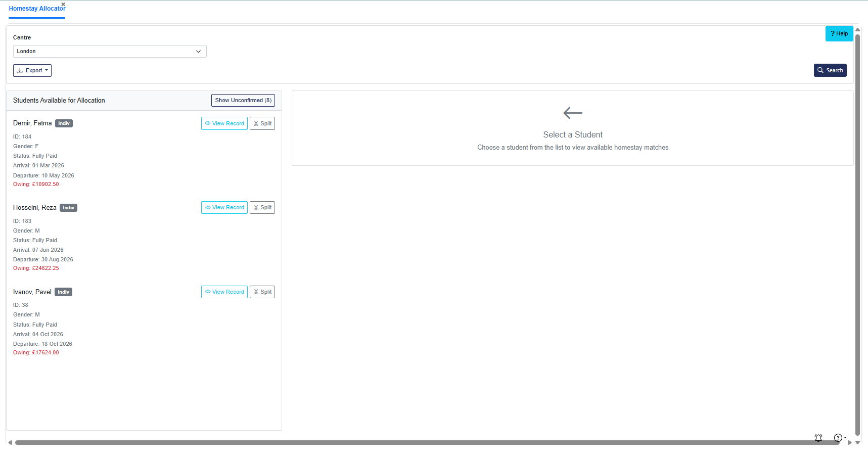
Task: Click the horizontal scrollbar right arrow
Action: click(850, 442)
